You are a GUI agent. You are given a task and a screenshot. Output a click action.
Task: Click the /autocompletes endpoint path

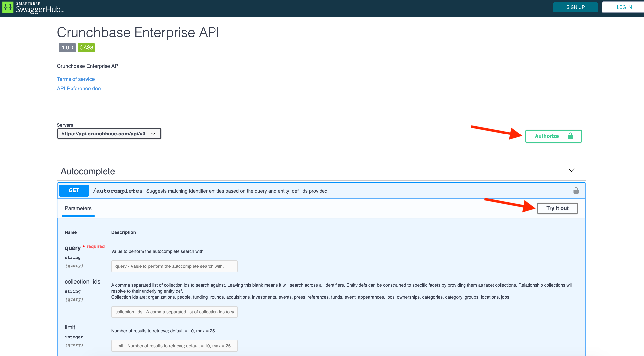[x=117, y=191]
